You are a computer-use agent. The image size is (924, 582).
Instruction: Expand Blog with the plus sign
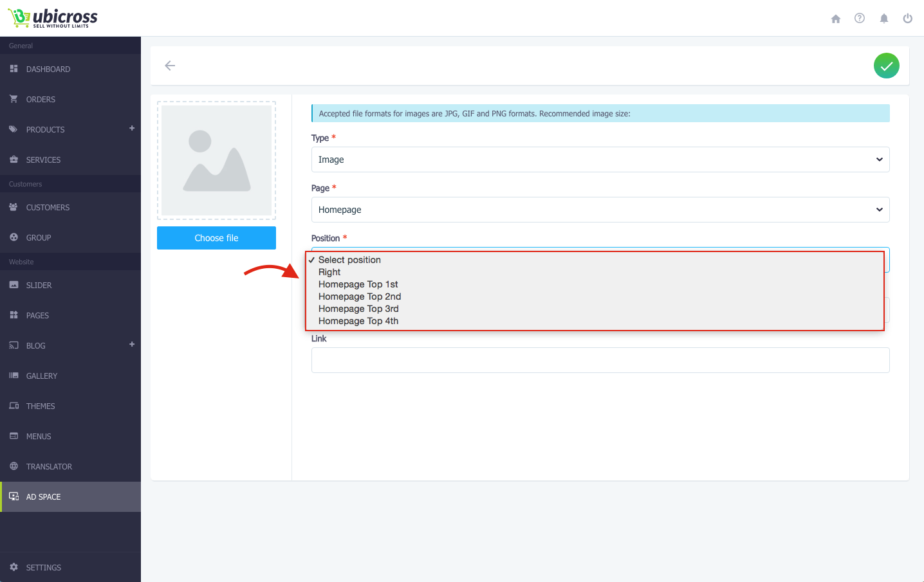132,345
